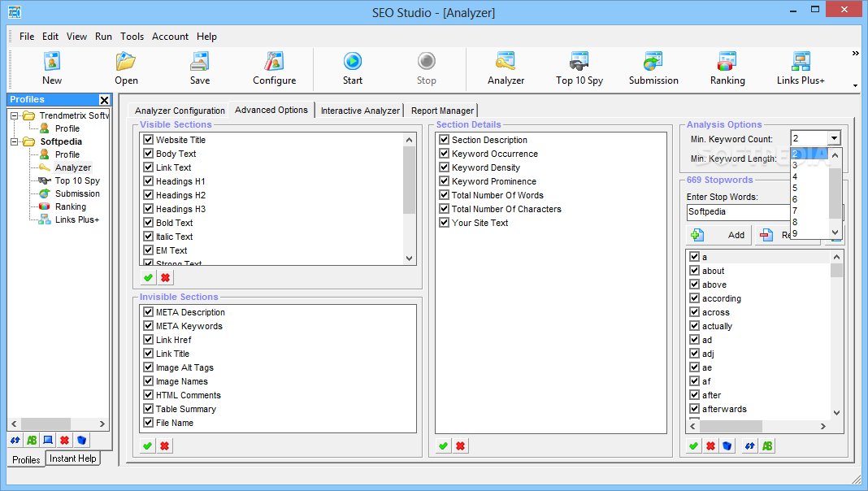
Task: Uncheck all Invisible Sections with the red X icon
Action: click(x=164, y=446)
